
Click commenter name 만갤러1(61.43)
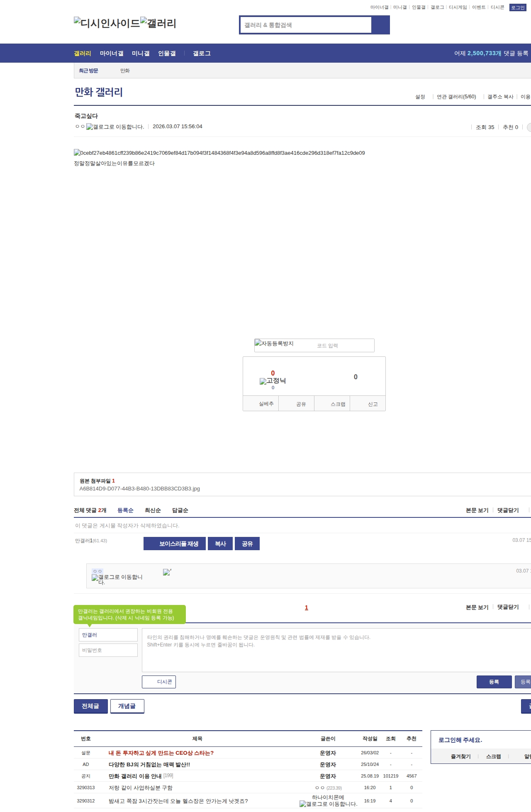(x=91, y=541)
